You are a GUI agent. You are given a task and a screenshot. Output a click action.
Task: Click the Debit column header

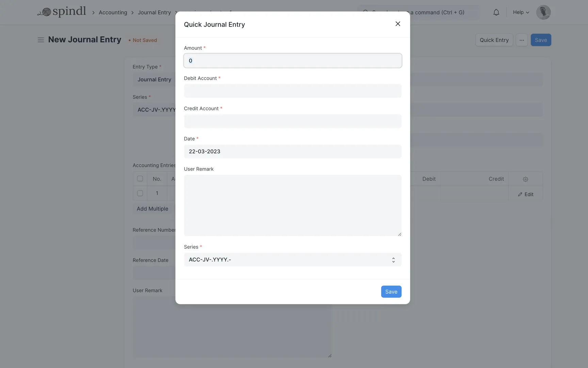click(x=429, y=179)
